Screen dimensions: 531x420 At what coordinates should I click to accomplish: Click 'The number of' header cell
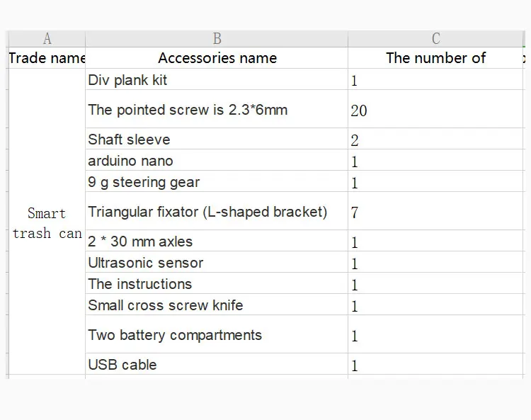pyautogui.click(x=435, y=58)
